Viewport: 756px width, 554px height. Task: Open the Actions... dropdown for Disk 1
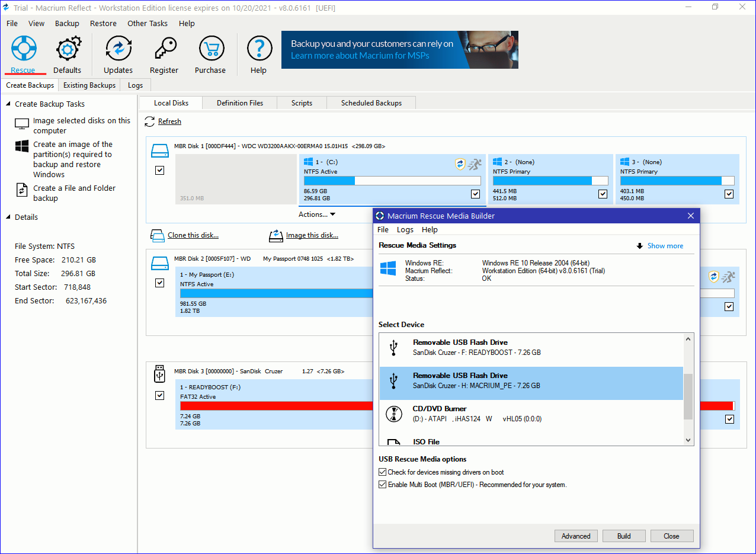[317, 214]
